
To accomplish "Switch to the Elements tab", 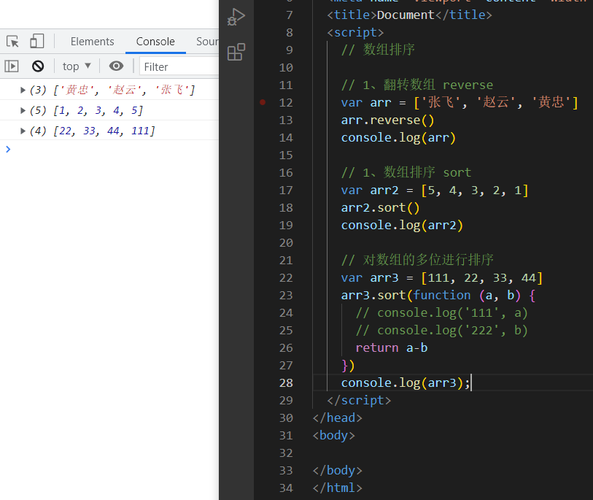I will (92, 41).
